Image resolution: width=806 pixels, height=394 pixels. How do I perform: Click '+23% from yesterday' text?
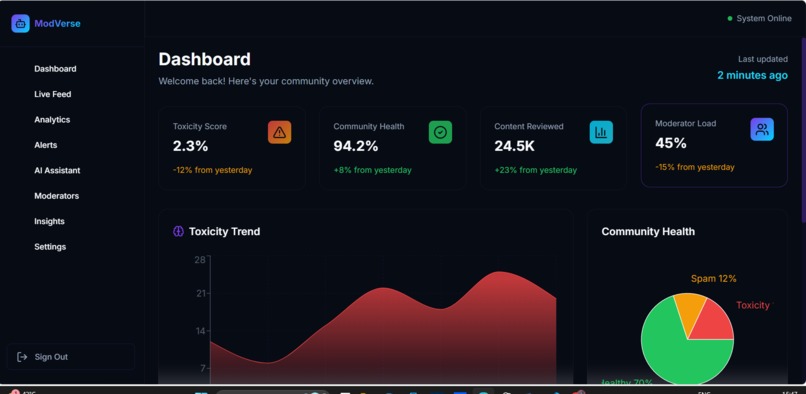pyautogui.click(x=536, y=170)
